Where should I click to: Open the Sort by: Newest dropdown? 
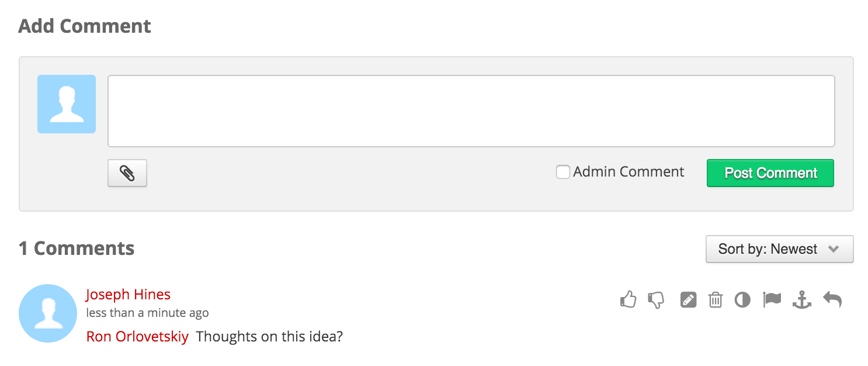coord(780,249)
